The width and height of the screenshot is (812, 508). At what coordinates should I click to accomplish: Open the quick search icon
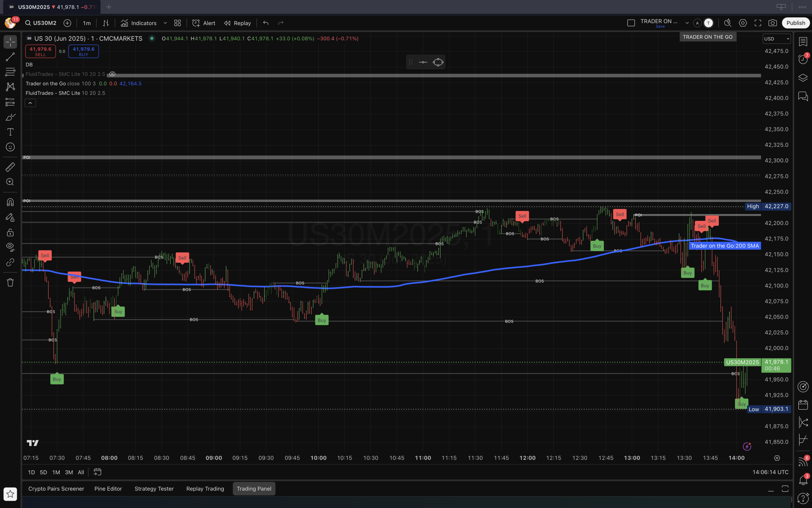[727, 23]
